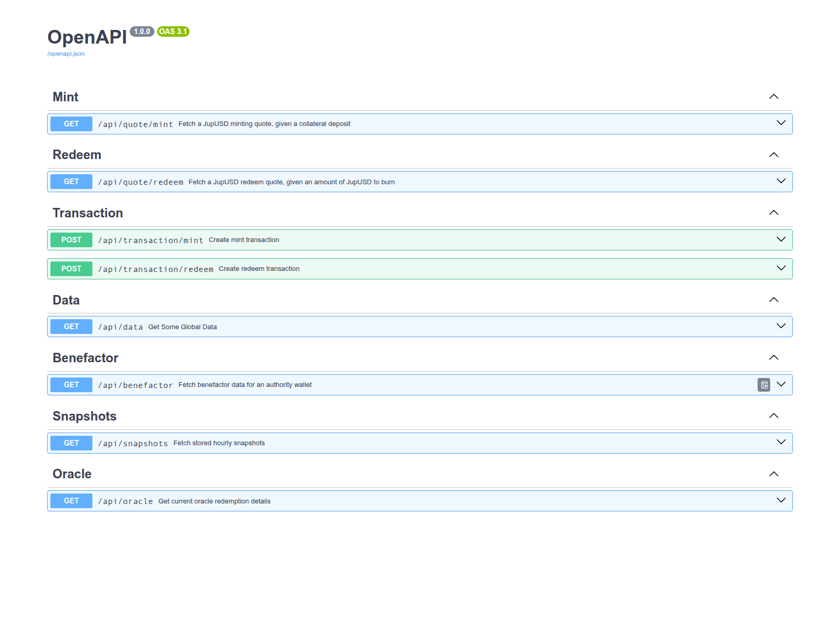
Task: Collapse the Benefactor section chevron
Action: [x=774, y=358]
